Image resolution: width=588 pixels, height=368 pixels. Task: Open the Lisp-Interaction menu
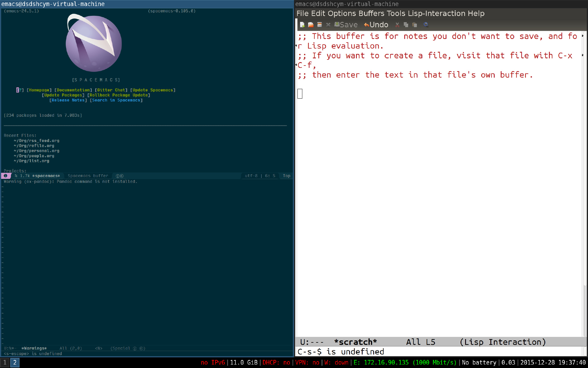click(437, 14)
